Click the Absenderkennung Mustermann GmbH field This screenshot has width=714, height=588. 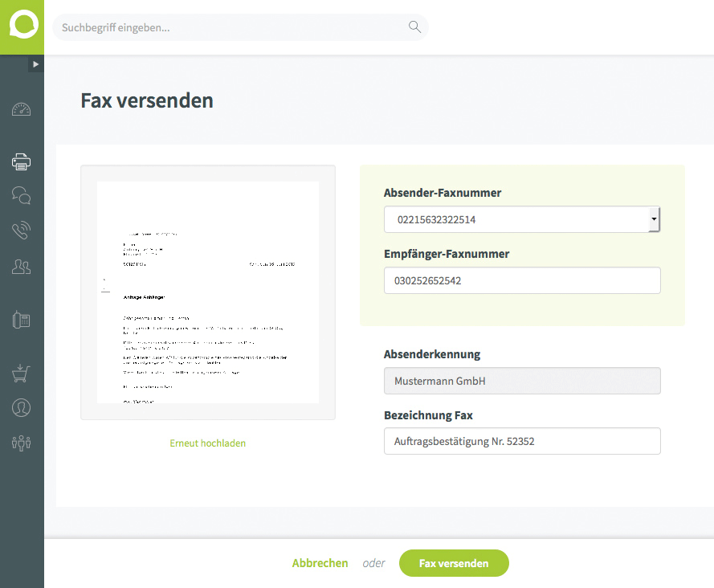click(x=522, y=381)
